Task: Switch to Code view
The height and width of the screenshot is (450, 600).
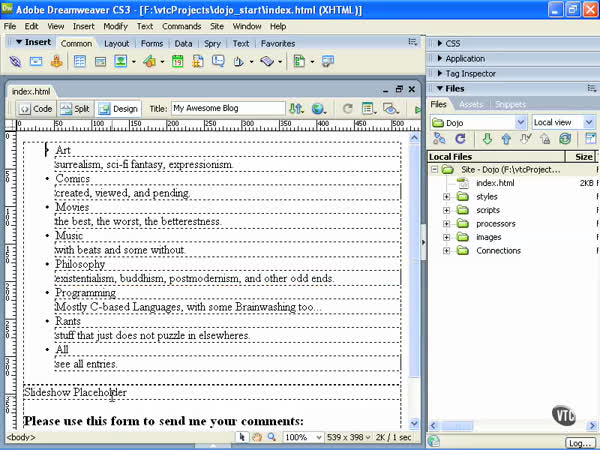Action: [x=36, y=108]
